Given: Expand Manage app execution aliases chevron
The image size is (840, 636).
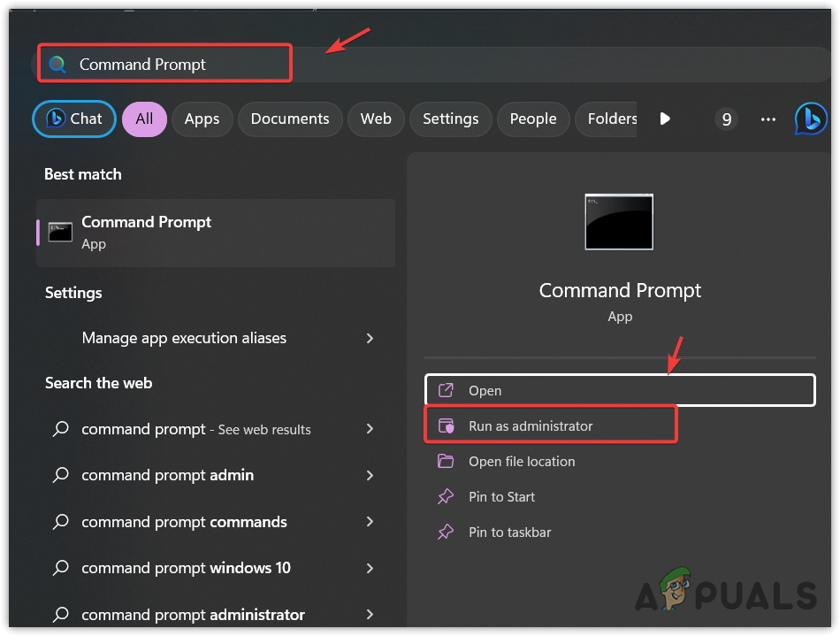Looking at the screenshot, I should coord(370,338).
